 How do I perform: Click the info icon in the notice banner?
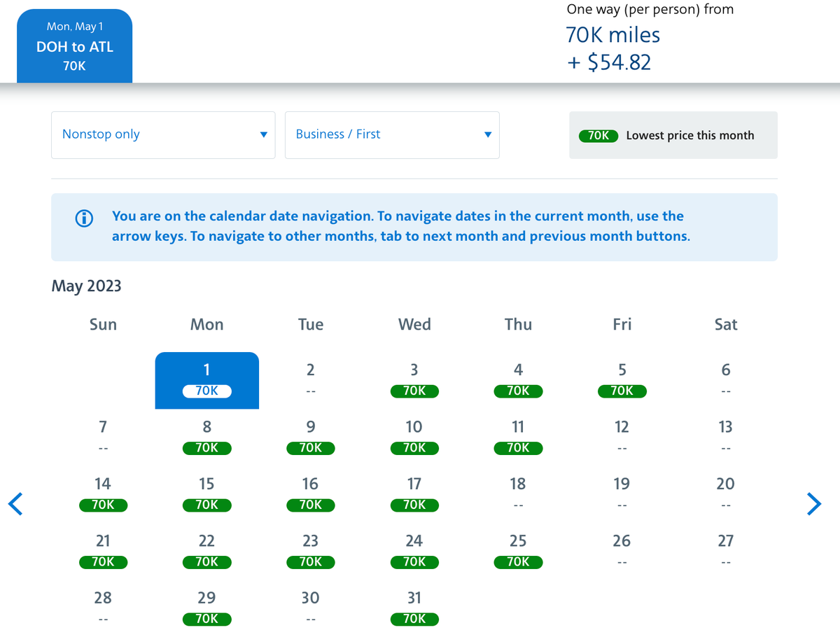click(x=84, y=218)
